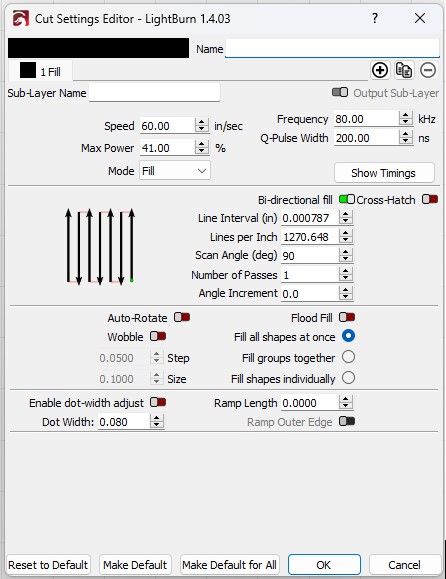Focus the Sub-Layer Name field
Image resolution: width=446 pixels, height=579 pixels.
pyautogui.click(x=154, y=93)
